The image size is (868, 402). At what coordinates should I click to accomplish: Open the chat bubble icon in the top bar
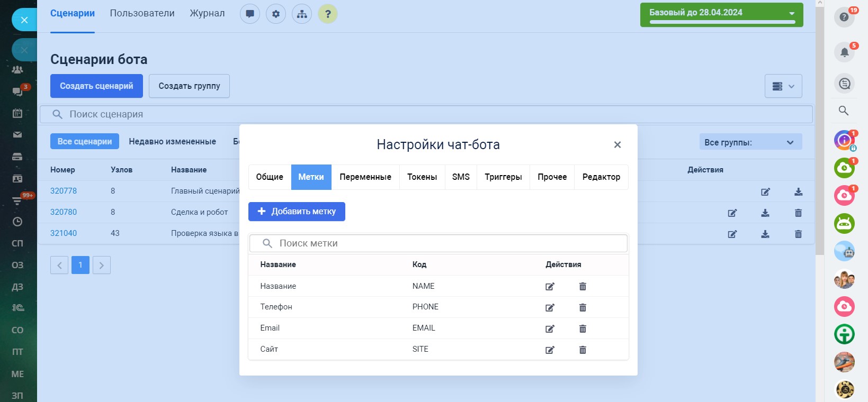pyautogui.click(x=250, y=14)
